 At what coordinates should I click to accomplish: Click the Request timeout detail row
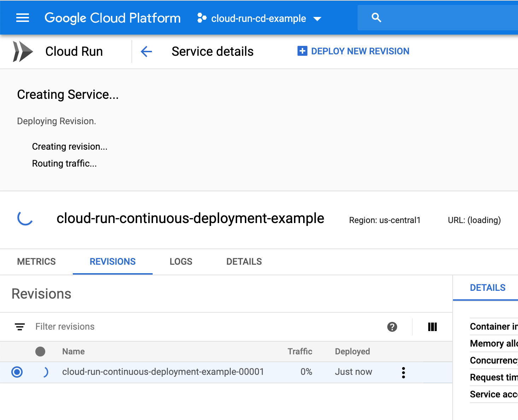point(494,377)
